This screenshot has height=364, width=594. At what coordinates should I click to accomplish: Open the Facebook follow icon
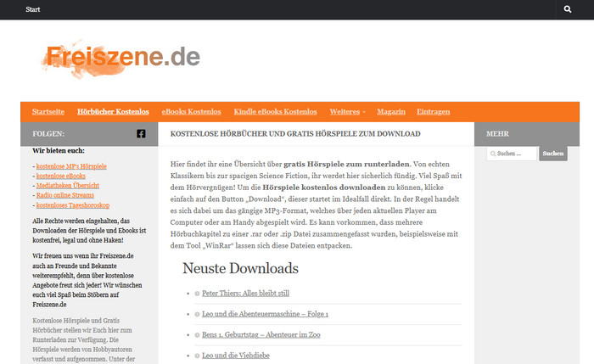141,134
